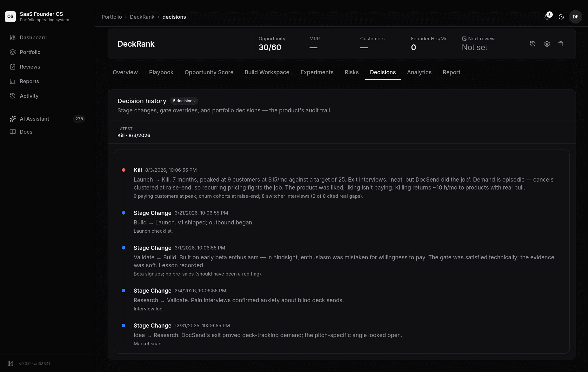Click Portfolio breadcrumb link

pos(112,17)
